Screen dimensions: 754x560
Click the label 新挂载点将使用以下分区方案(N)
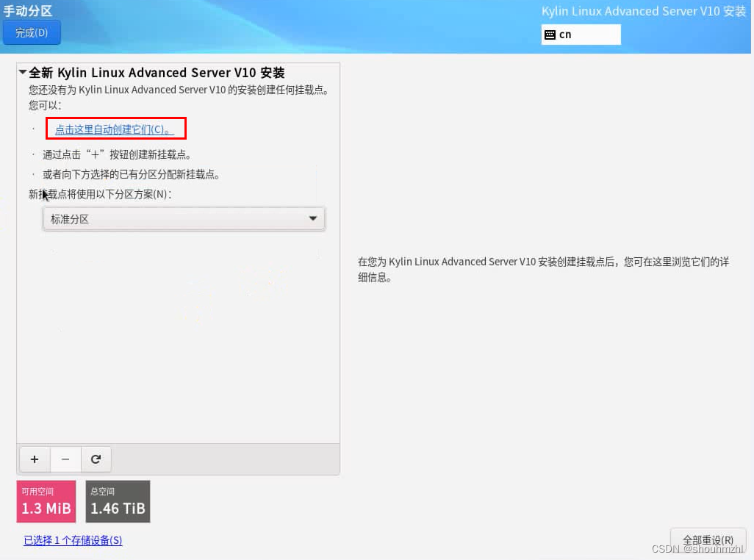point(100,194)
